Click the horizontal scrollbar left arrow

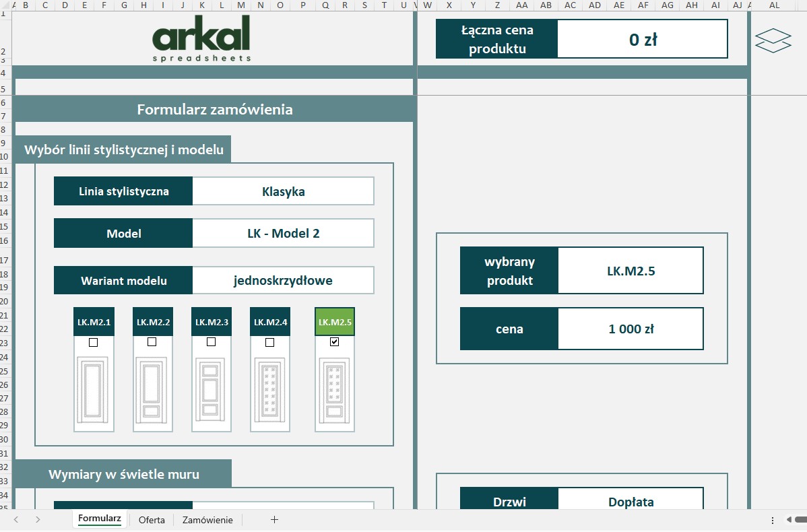pos(789,519)
